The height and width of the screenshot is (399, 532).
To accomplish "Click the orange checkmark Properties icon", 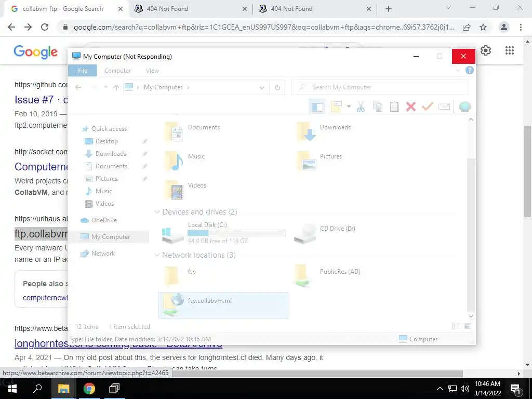I will click(x=427, y=107).
